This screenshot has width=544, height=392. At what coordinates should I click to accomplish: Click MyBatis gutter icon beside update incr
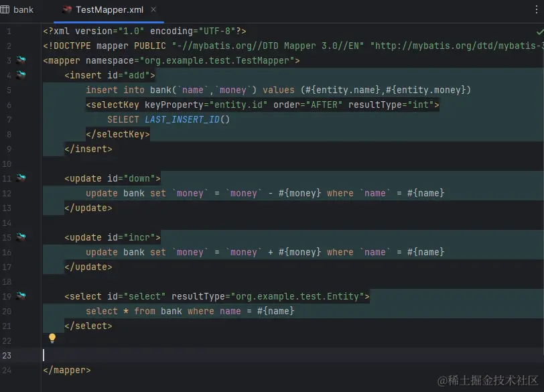click(21, 237)
